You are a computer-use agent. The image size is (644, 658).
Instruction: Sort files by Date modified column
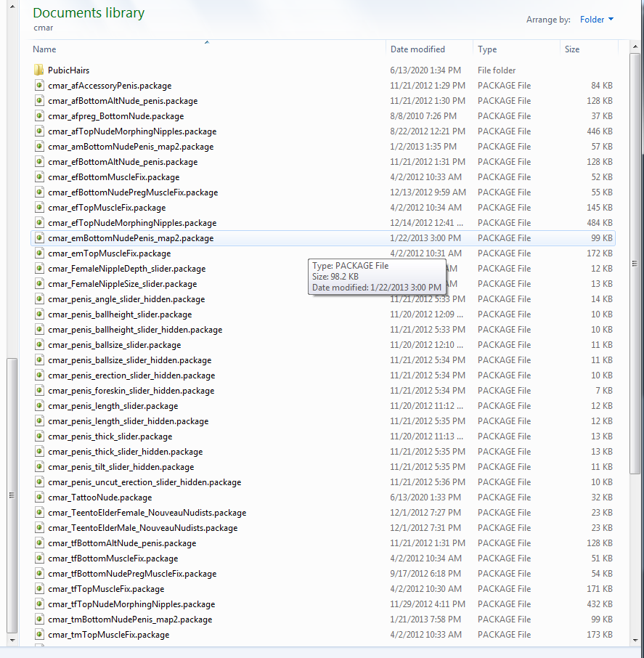point(429,49)
